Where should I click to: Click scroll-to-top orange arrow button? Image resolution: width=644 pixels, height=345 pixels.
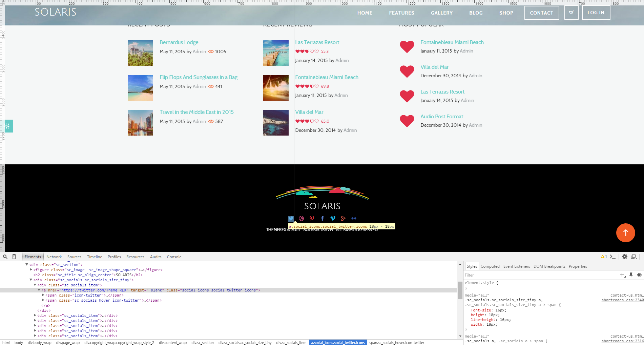click(625, 233)
